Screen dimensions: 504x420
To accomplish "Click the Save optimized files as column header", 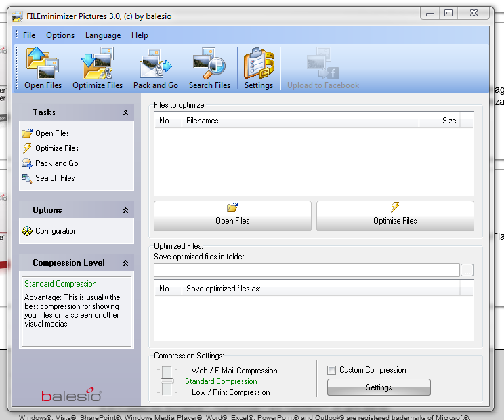I will point(321,289).
